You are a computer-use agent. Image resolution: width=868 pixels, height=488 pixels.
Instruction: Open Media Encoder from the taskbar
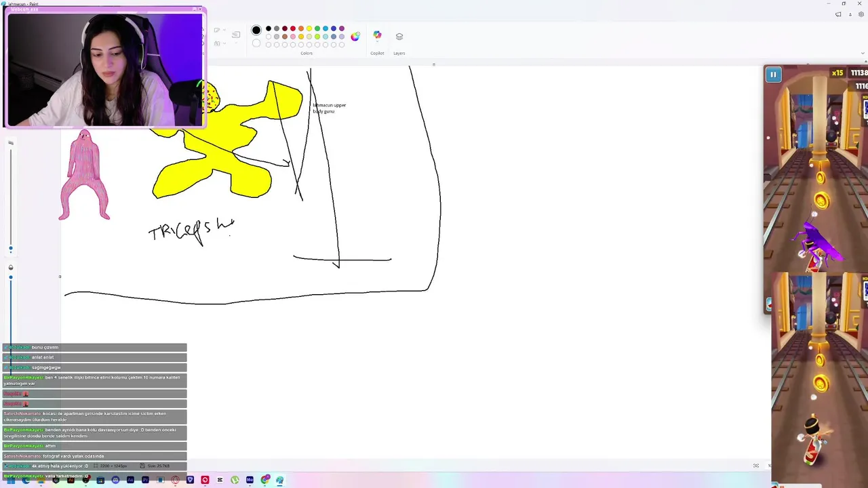click(x=250, y=480)
